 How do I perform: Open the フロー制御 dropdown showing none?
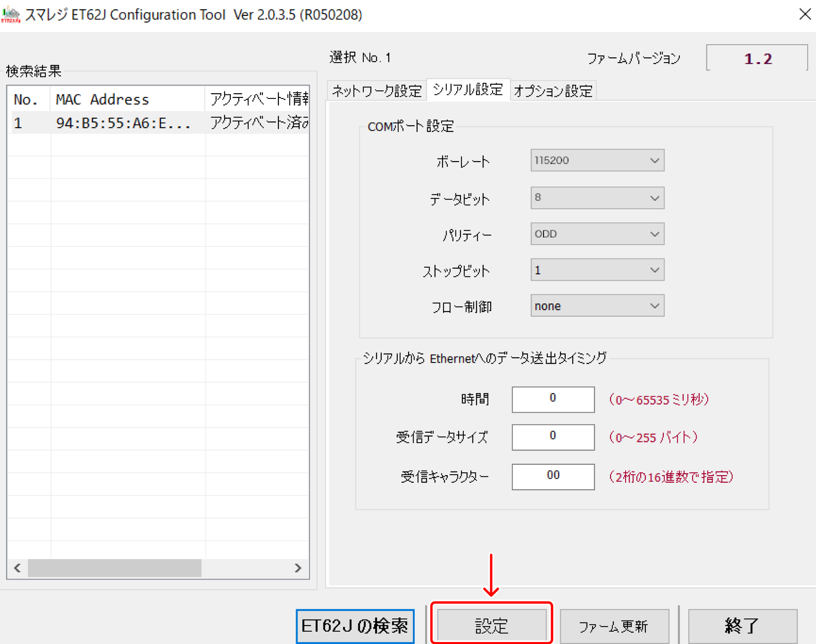tap(597, 305)
